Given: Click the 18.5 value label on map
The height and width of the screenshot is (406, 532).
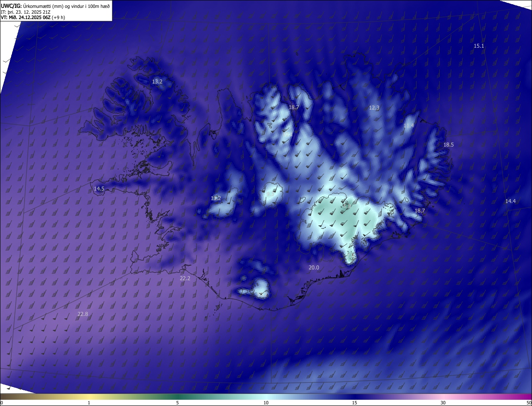Looking at the screenshot, I should point(448,145).
